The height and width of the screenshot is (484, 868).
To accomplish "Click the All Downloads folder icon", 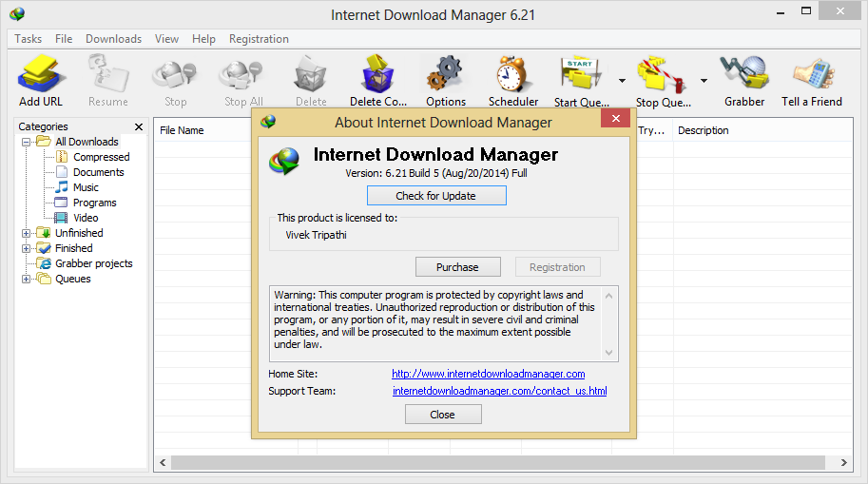I will (44, 142).
